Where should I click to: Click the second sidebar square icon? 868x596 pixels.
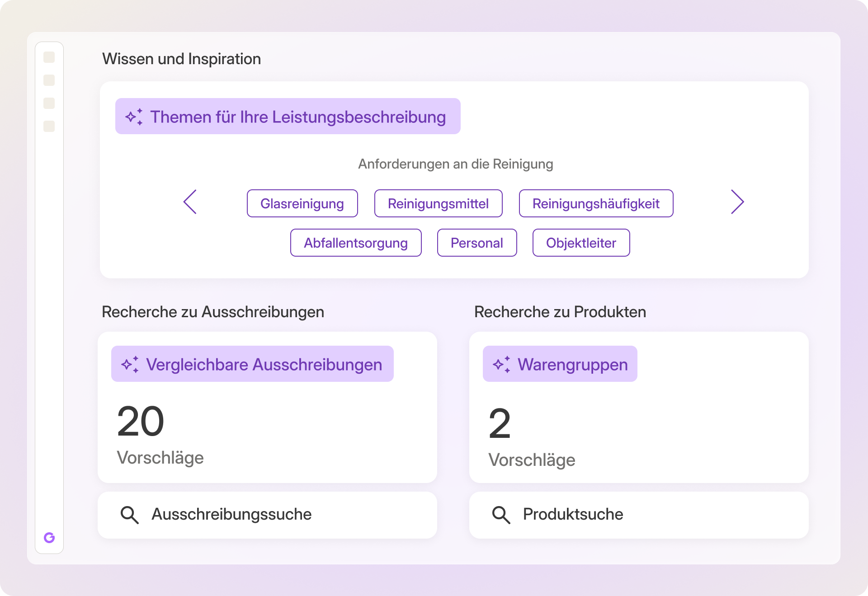pyautogui.click(x=49, y=80)
